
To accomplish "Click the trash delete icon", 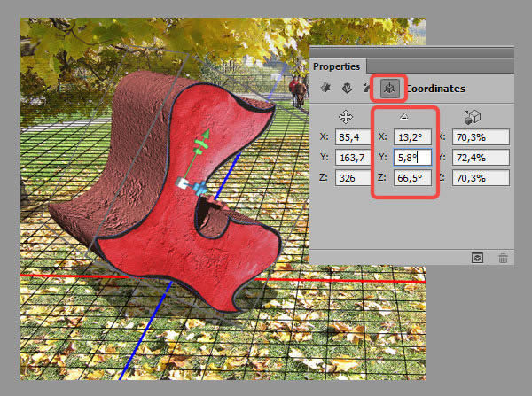I will point(503,257).
